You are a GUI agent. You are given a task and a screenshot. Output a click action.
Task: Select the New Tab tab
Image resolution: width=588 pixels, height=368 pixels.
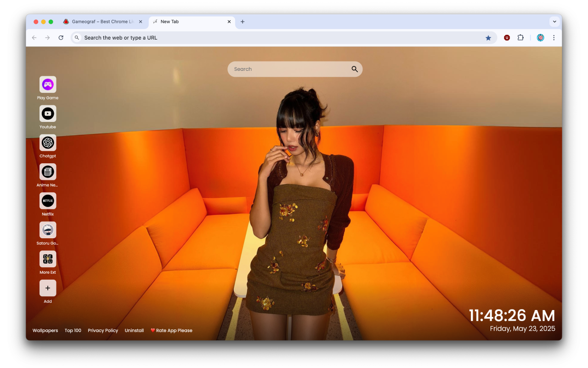(x=192, y=22)
